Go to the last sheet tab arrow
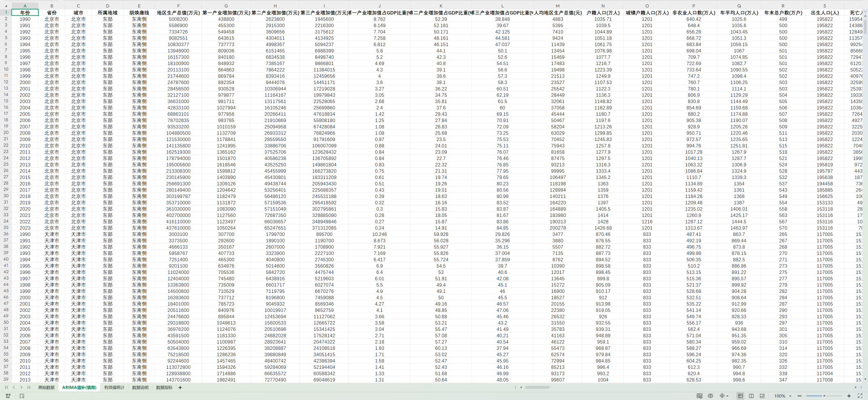868x400 pixels. pyautogui.click(x=28, y=387)
